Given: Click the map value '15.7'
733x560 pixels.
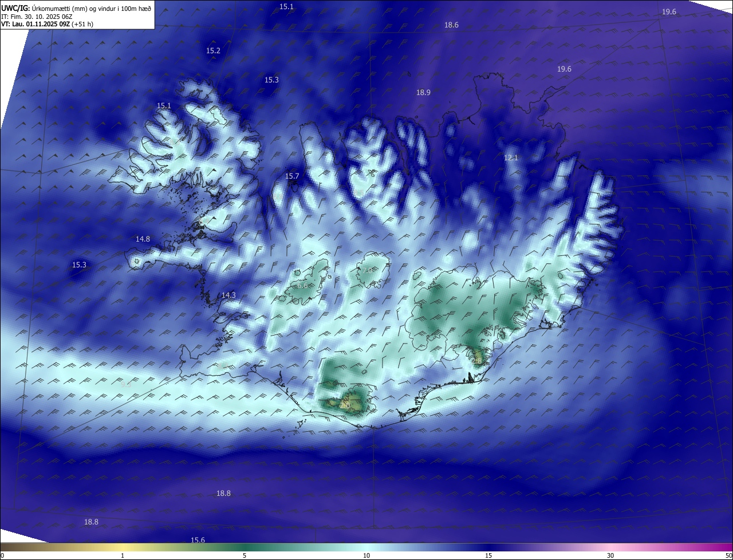Looking at the screenshot, I should point(292,176).
